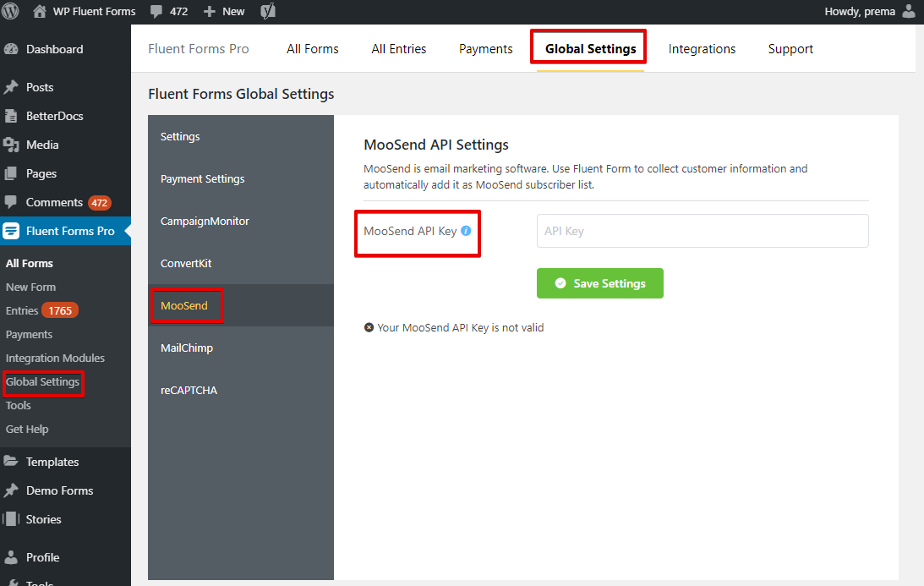The image size is (924, 586).
Task: Open Payments submenu item in sidebar
Action: pos(29,335)
